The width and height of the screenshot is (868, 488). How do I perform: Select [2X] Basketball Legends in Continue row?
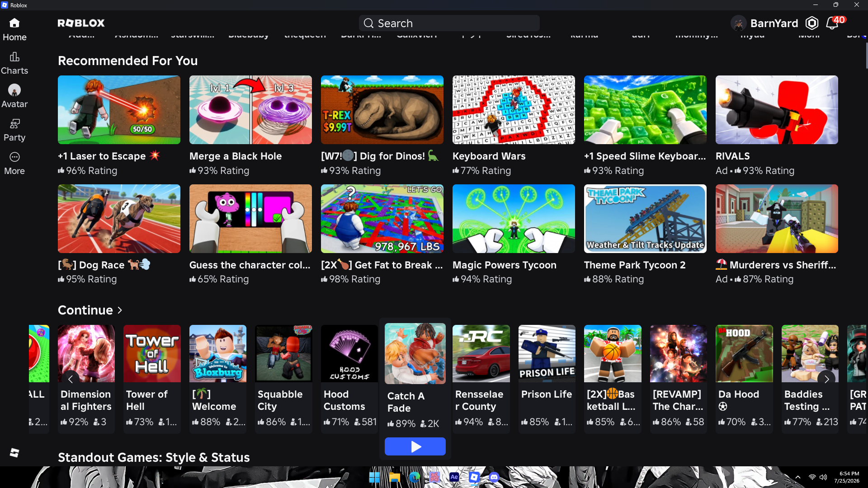613,379
